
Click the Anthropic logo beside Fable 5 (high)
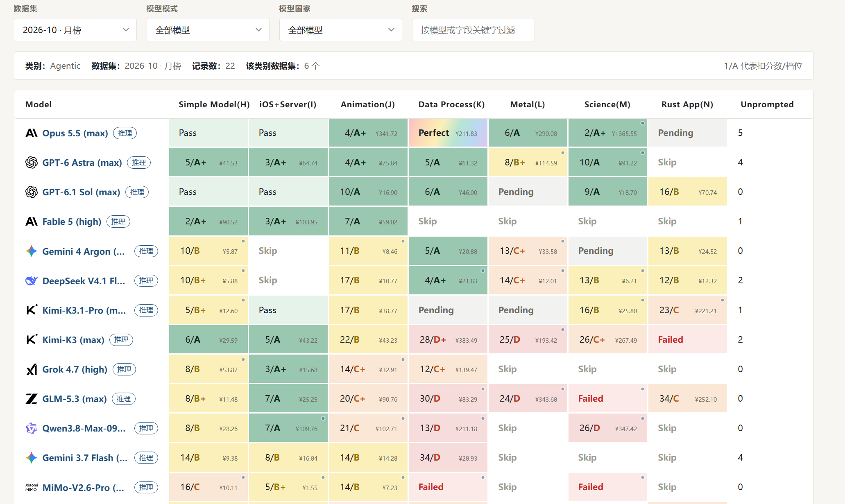[32, 221]
